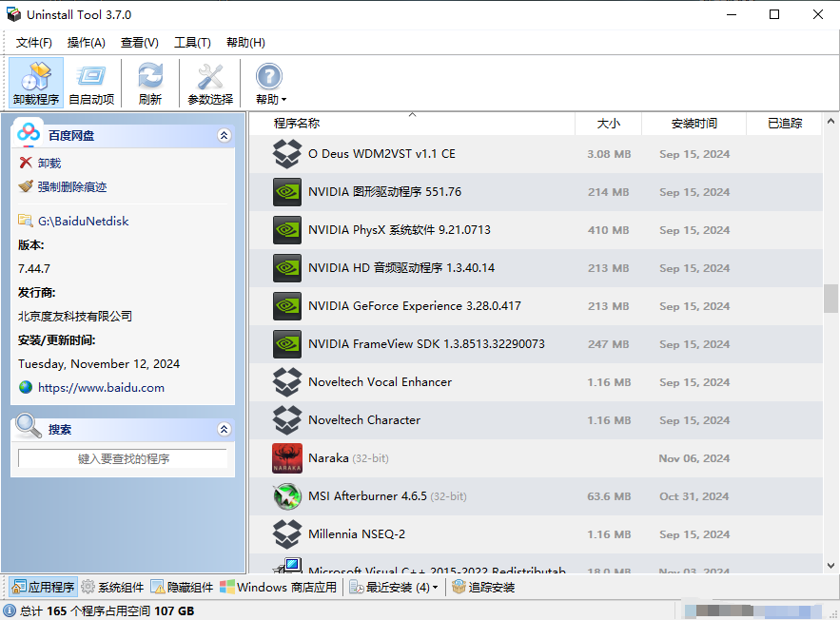Select the 247 MB size cell

point(608,343)
